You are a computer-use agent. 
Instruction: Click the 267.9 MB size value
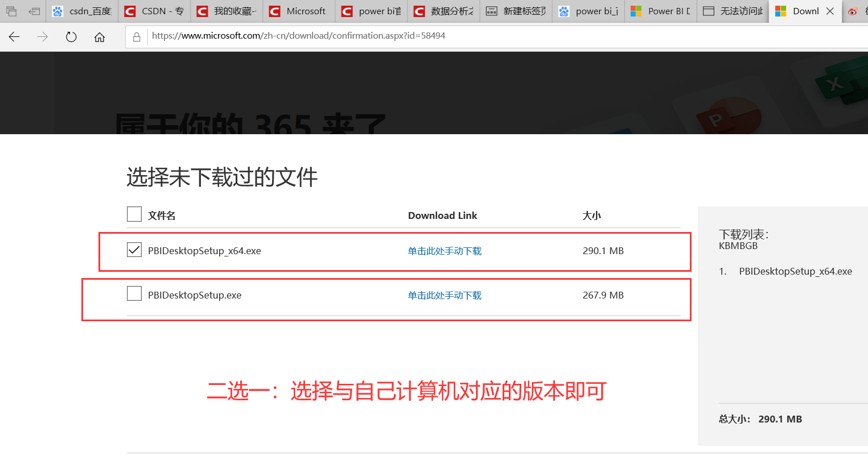pos(603,295)
